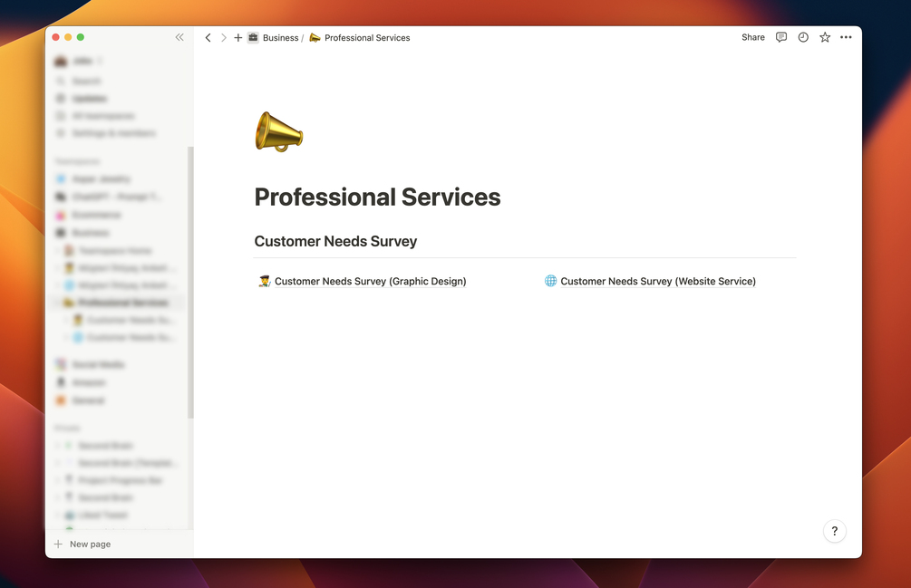Expand the Professional Services page tree

pyautogui.click(x=56, y=302)
